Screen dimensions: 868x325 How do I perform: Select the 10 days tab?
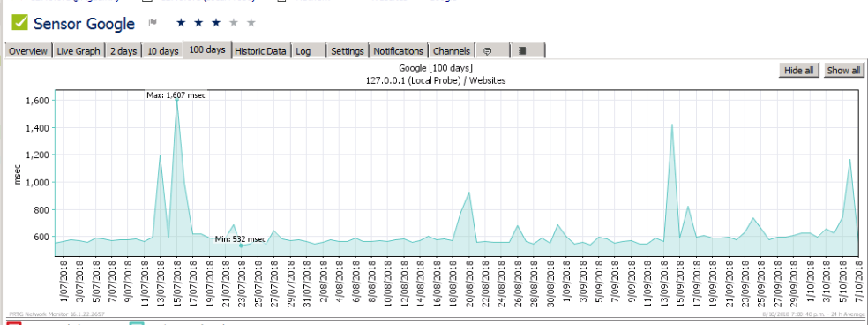pyautogui.click(x=162, y=50)
